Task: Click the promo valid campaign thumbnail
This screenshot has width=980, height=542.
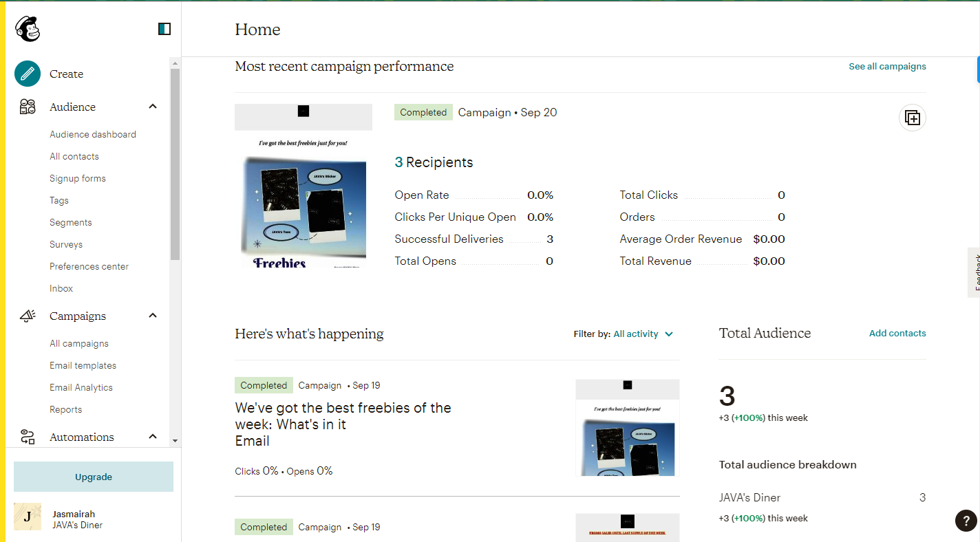Action: pyautogui.click(x=628, y=528)
